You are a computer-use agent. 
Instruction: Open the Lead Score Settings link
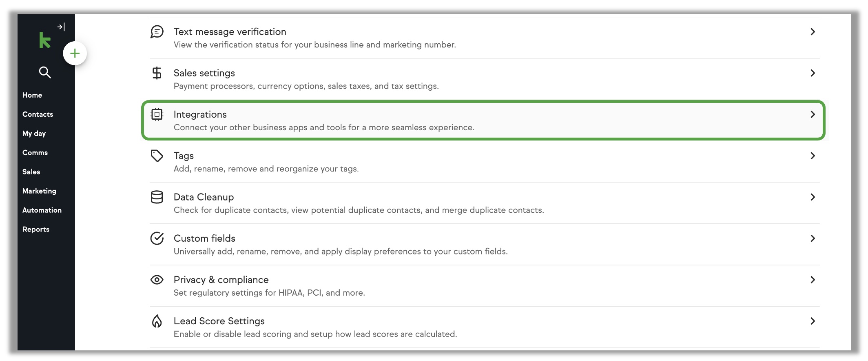click(x=219, y=321)
